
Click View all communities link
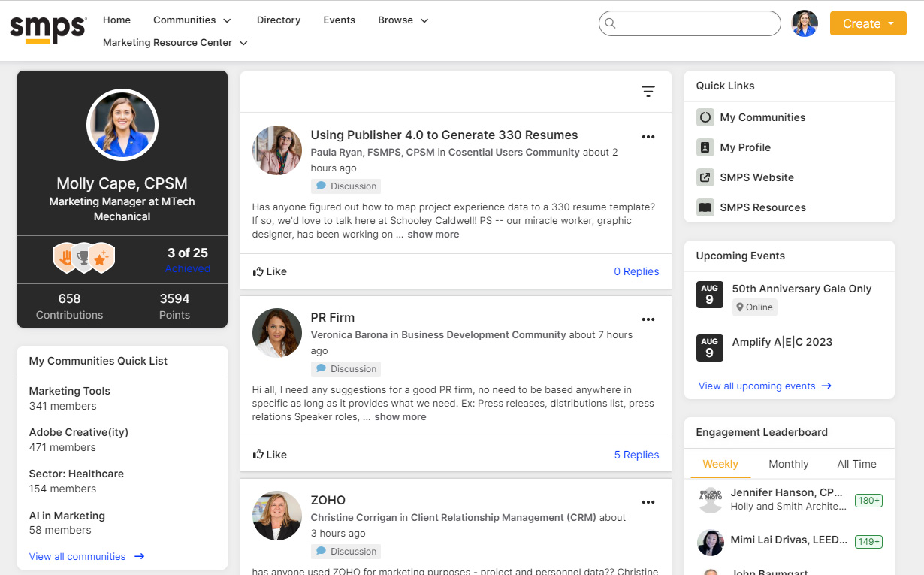click(x=77, y=557)
